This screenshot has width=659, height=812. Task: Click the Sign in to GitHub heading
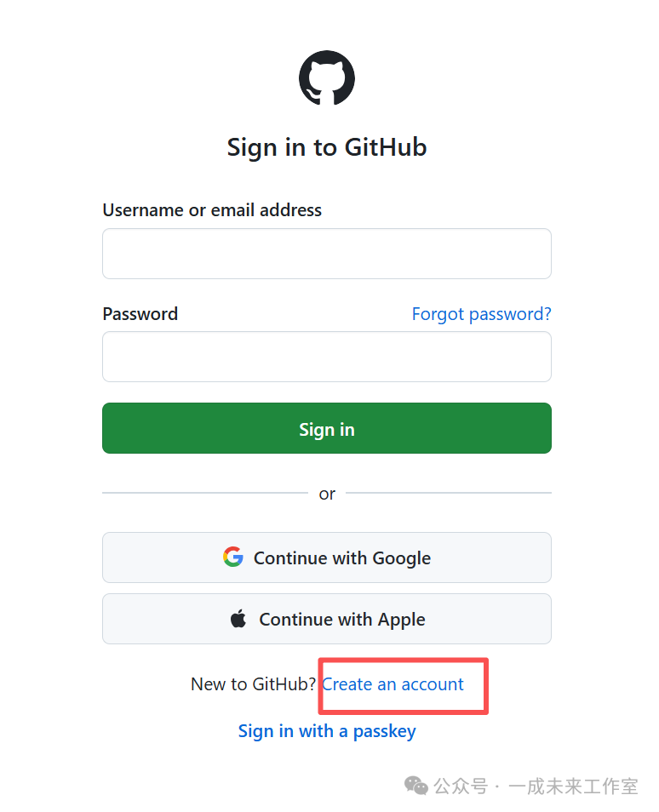click(x=327, y=147)
